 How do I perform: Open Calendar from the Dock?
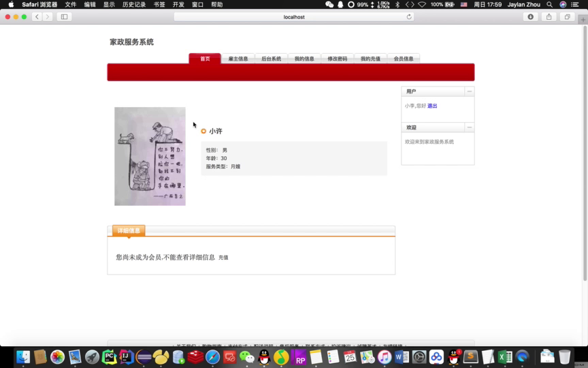[x=350, y=357]
